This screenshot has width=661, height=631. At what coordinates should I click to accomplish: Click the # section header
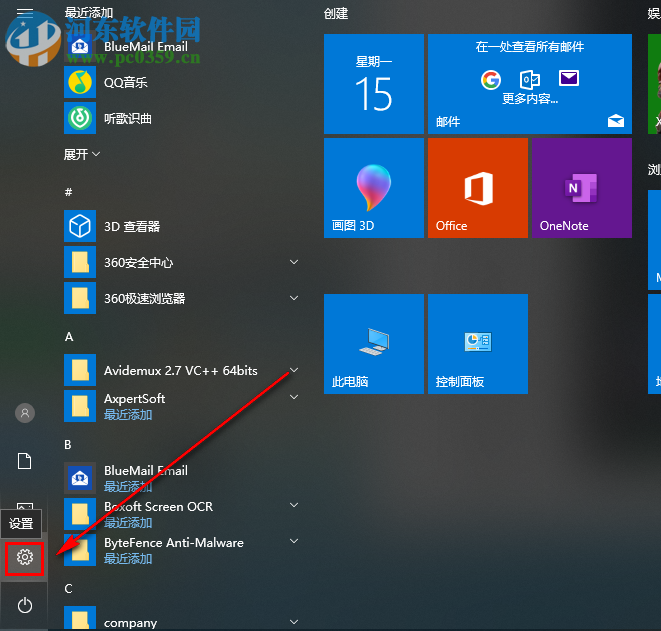(68, 193)
